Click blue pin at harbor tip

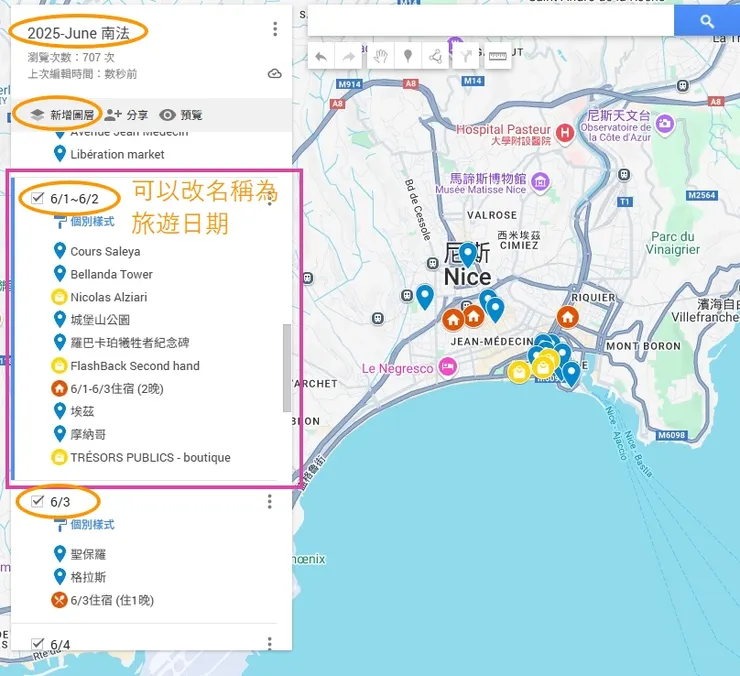[x=571, y=374]
